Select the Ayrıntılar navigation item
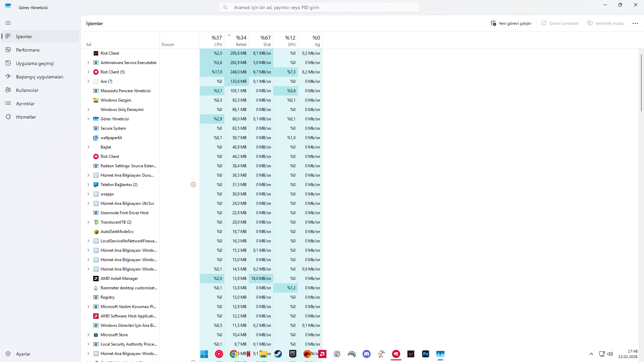This screenshot has width=644, height=362. [25, 104]
